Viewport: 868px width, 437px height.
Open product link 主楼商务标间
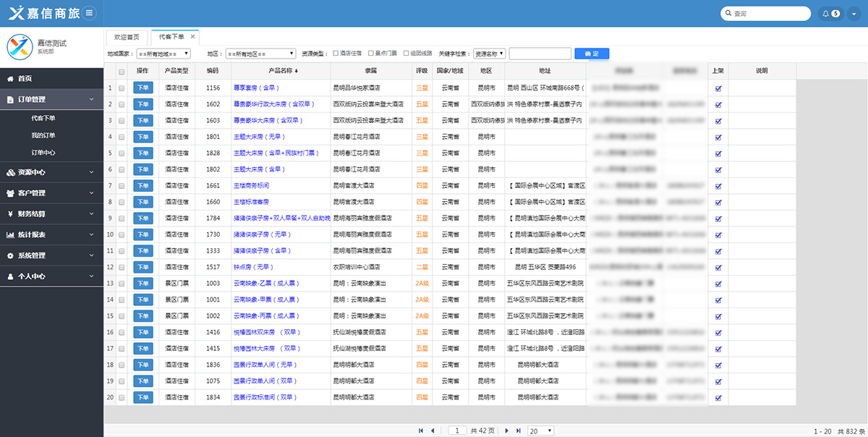(x=251, y=185)
